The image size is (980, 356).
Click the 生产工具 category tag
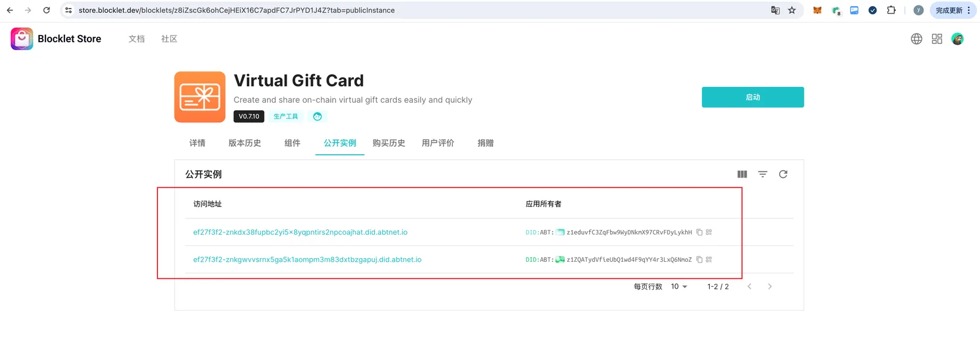pos(285,116)
